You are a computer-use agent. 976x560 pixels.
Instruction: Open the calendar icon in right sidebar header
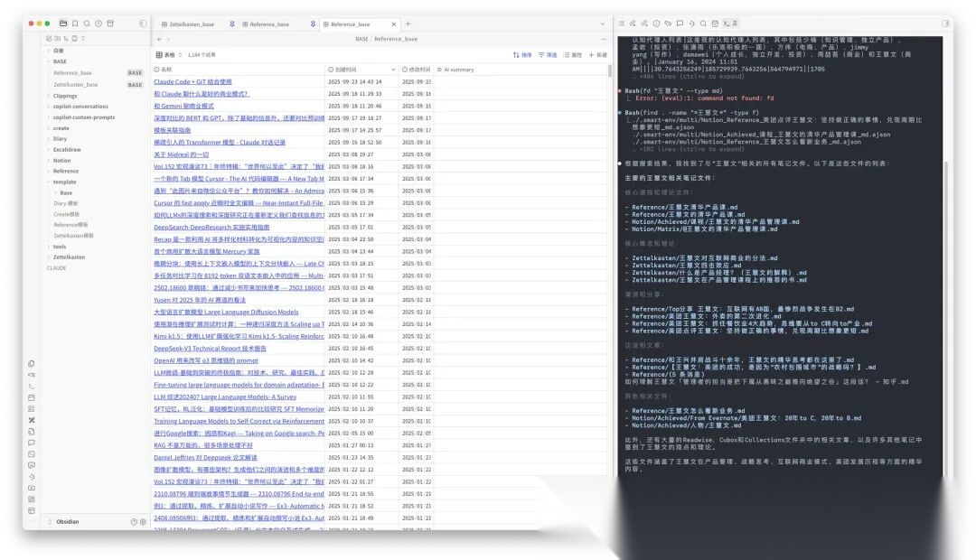[x=715, y=23]
